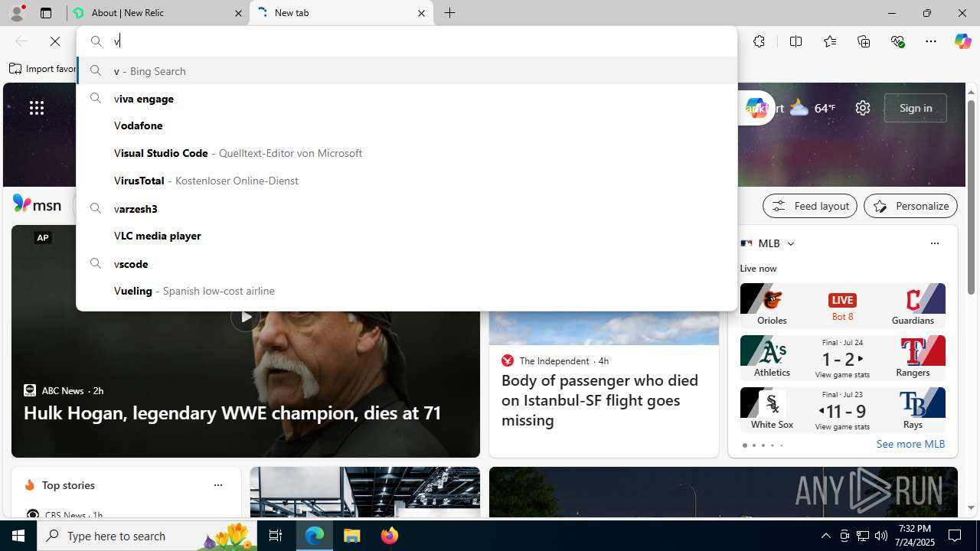Open Orioles vs Guardians live game

(x=842, y=305)
